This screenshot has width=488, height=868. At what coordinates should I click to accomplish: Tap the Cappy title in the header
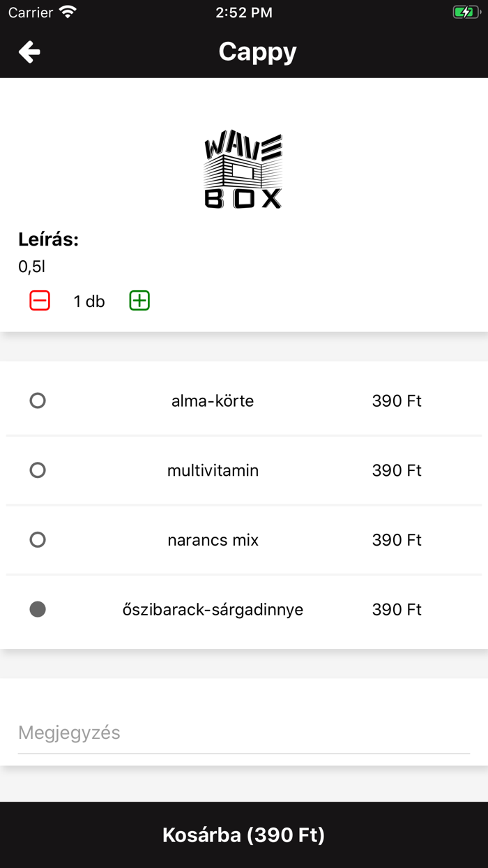(257, 51)
